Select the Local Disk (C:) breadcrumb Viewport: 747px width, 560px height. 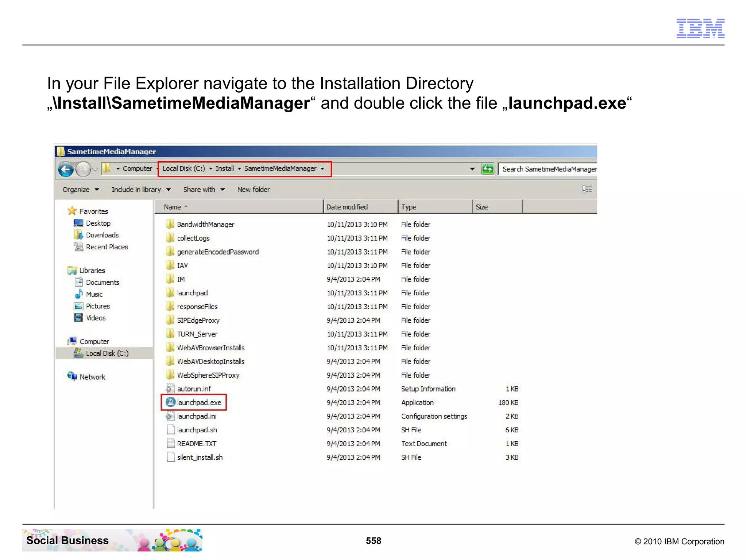coord(184,168)
